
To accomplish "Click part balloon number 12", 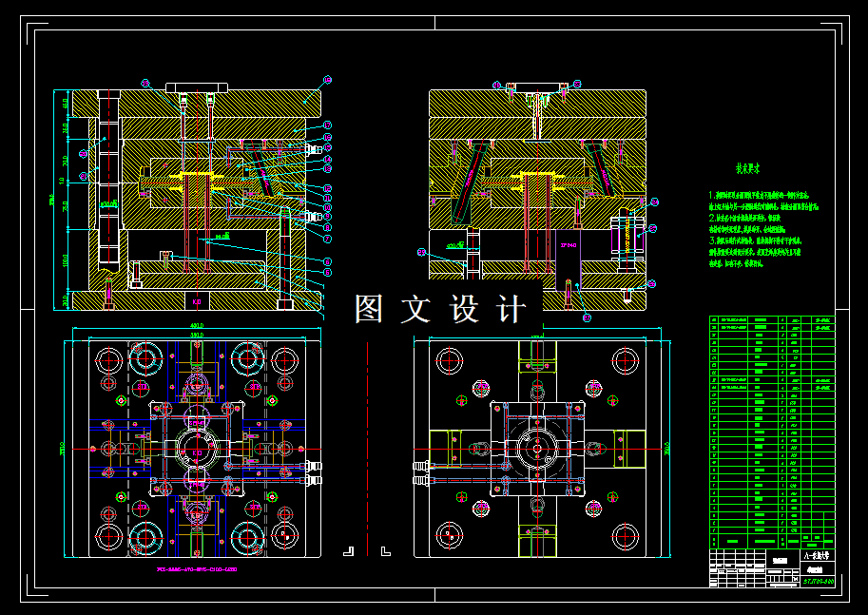I will (328, 188).
